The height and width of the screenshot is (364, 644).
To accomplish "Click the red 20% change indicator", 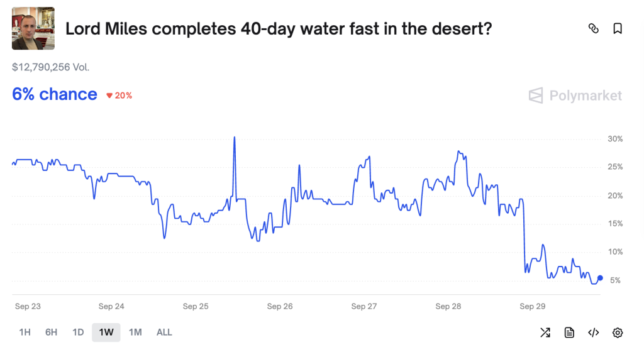I will point(119,96).
